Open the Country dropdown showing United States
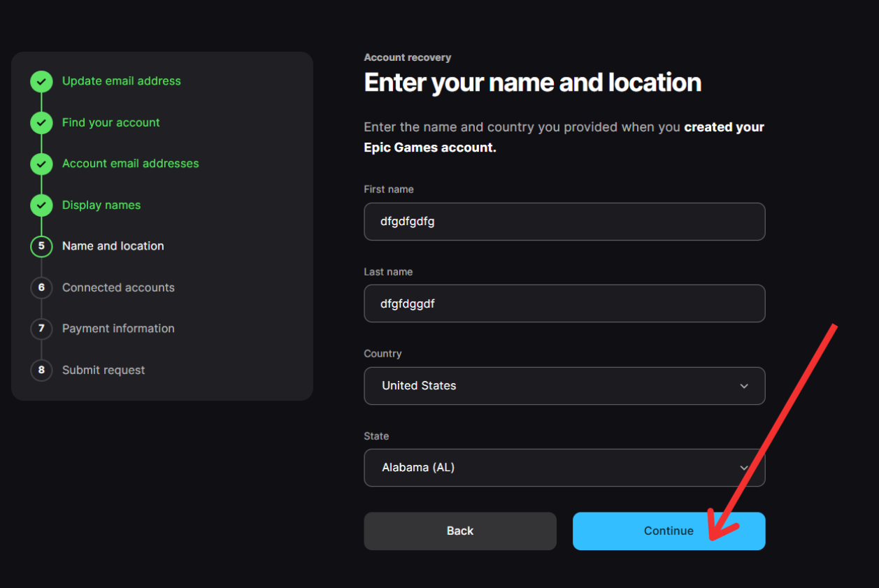The height and width of the screenshot is (588, 879). [x=552, y=386]
